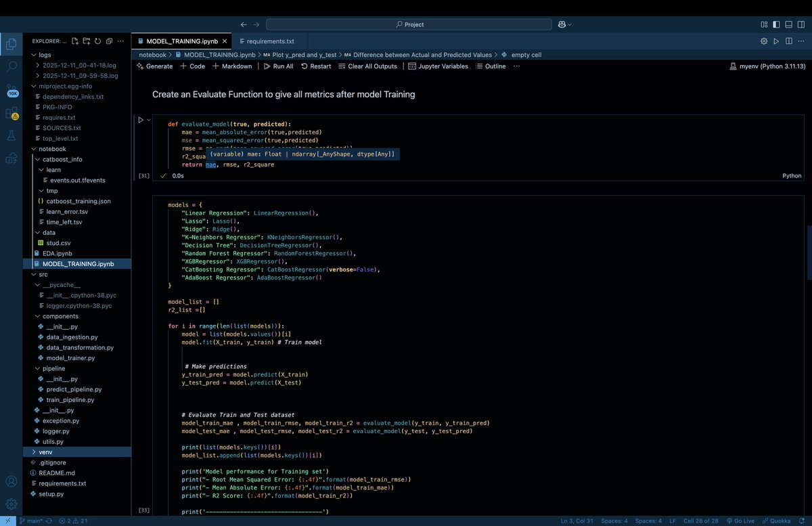
Task: Open Jupyter Variables panel
Action: tap(438, 66)
